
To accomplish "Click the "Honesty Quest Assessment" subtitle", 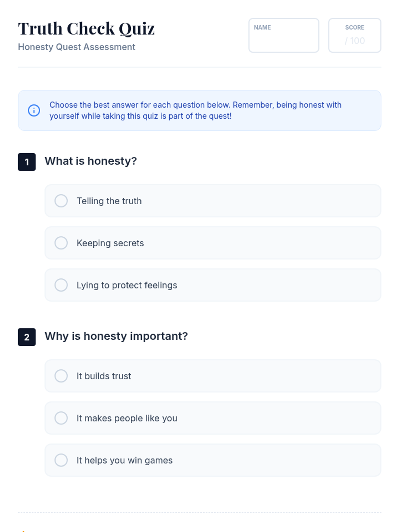I will tap(76, 47).
